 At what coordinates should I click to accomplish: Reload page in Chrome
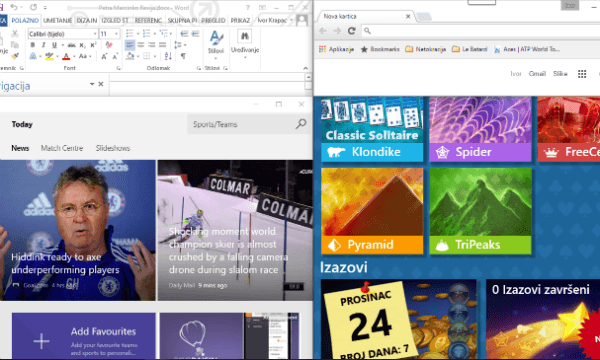tap(352, 31)
